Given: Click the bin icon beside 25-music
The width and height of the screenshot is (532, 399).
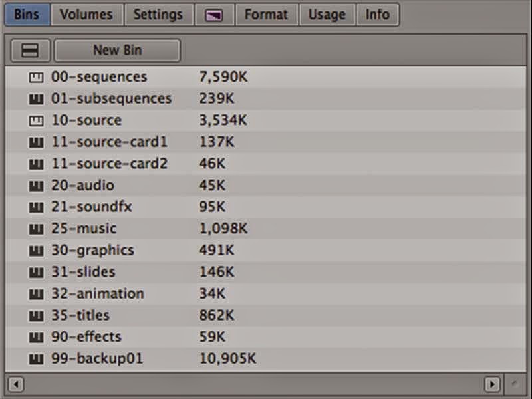Looking at the screenshot, I should pos(36,229).
